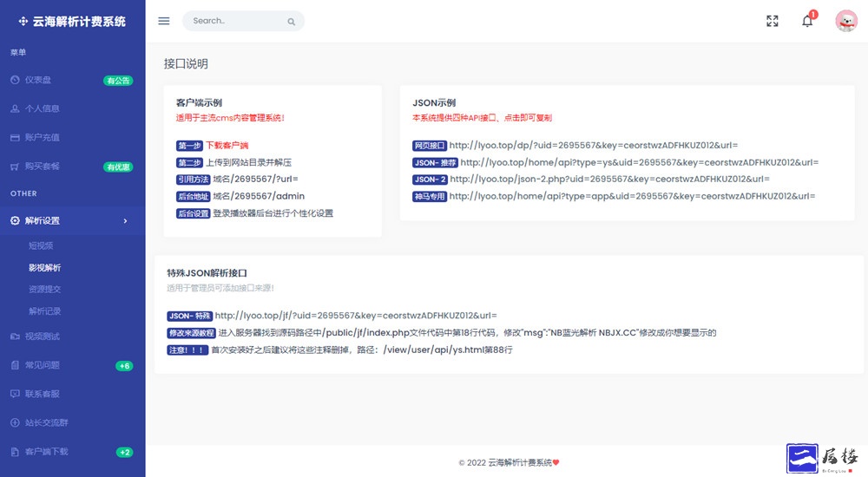Click the 账户充值 card icon
The width and height of the screenshot is (868, 477).
(15, 137)
